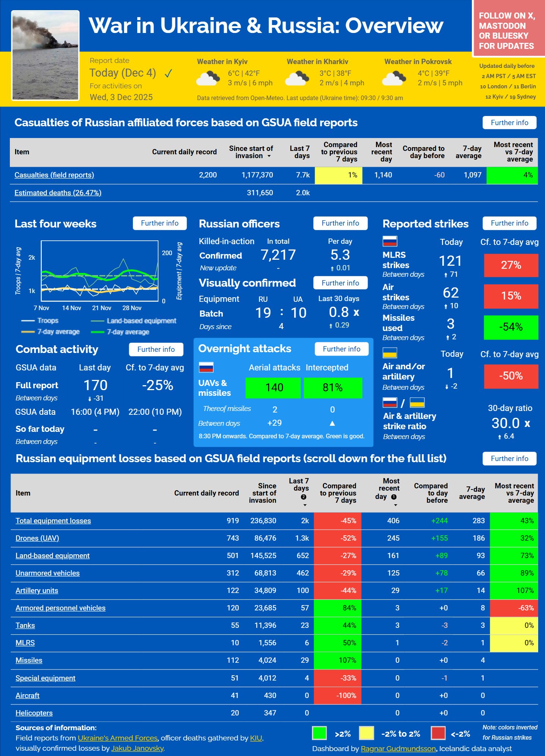Click the checkmark beside Today (Dec 4)
Image resolution: width=545 pixels, height=756 pixels.
[168, 73]
